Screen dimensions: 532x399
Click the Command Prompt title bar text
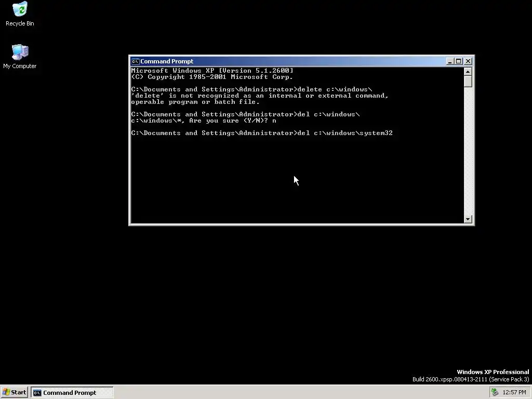[167, 61]
